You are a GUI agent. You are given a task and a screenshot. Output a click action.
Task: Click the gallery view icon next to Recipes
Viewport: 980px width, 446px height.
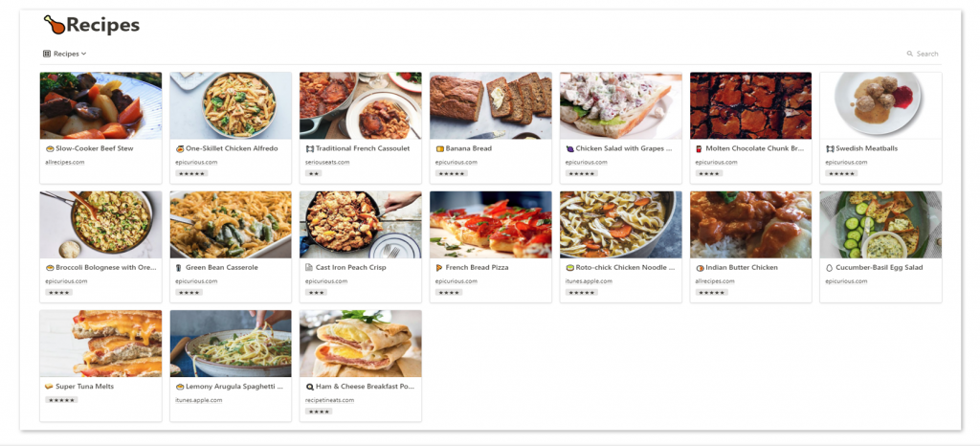click(x=46, y=54)
